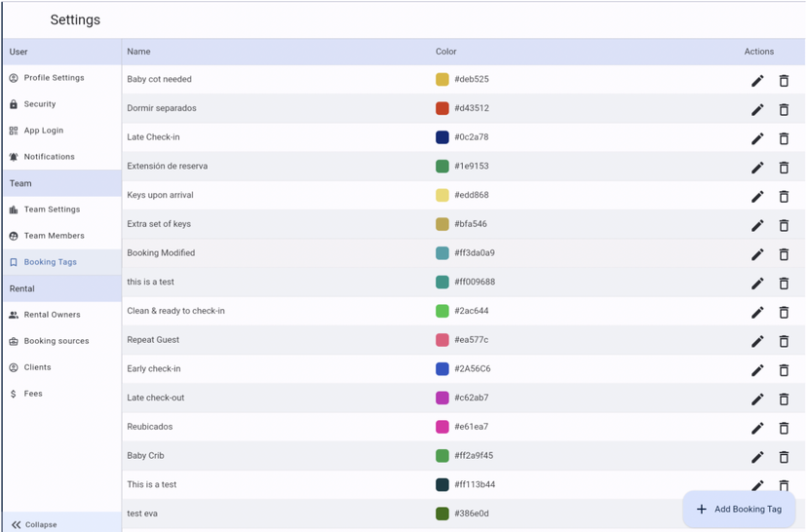Viewport: 807px width, 532px height.
Task: Delete the Extra set of keys tag
Action: 784,225
